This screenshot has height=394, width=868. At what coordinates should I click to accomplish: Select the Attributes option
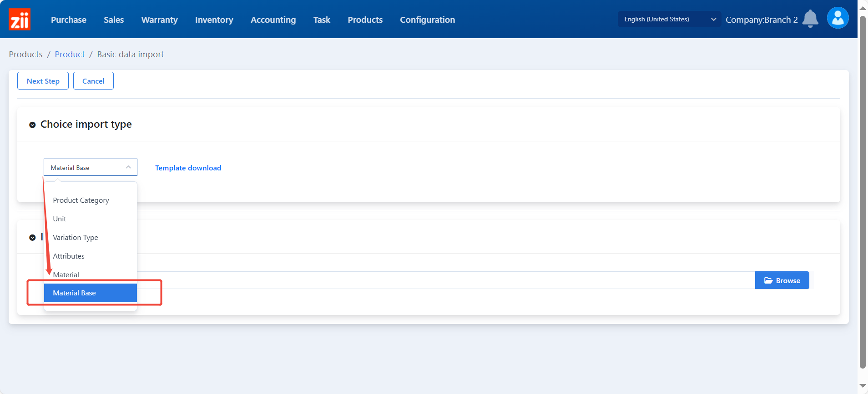coord(69,256)
